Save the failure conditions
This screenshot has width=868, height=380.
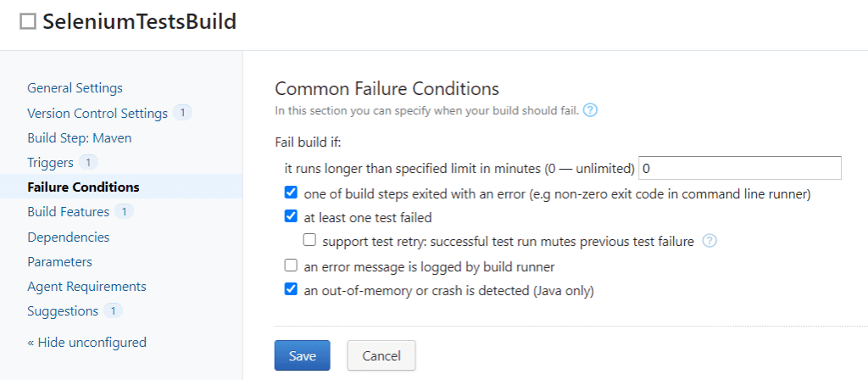click(x=302, y=356)
